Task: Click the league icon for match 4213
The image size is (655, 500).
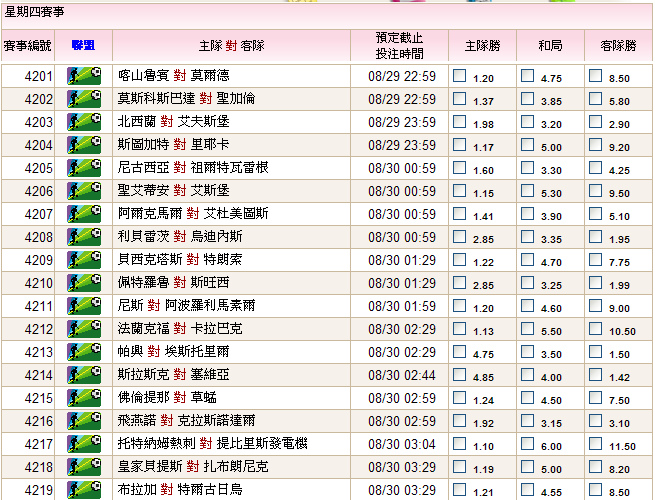Action: point(84,352)
